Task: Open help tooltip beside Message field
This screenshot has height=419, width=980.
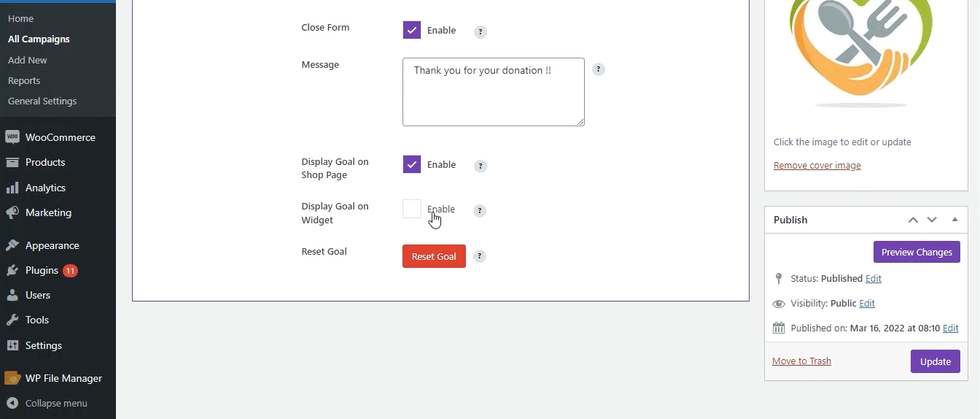Action: [x=599, y=69]
